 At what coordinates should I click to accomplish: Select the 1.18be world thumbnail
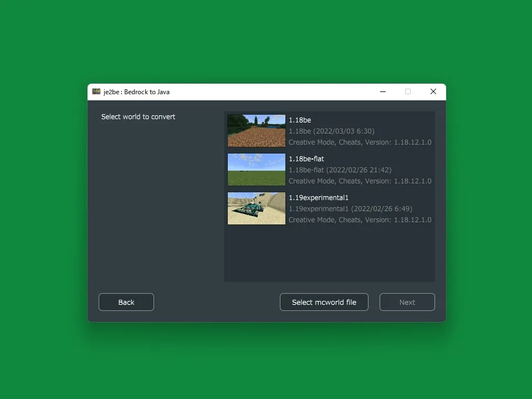(257, 131)
